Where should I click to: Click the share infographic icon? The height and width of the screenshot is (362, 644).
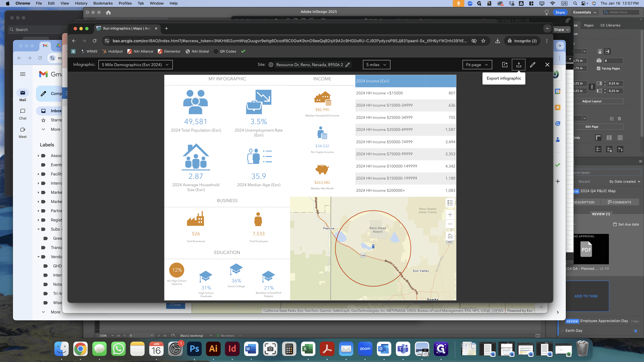point(505,65)
